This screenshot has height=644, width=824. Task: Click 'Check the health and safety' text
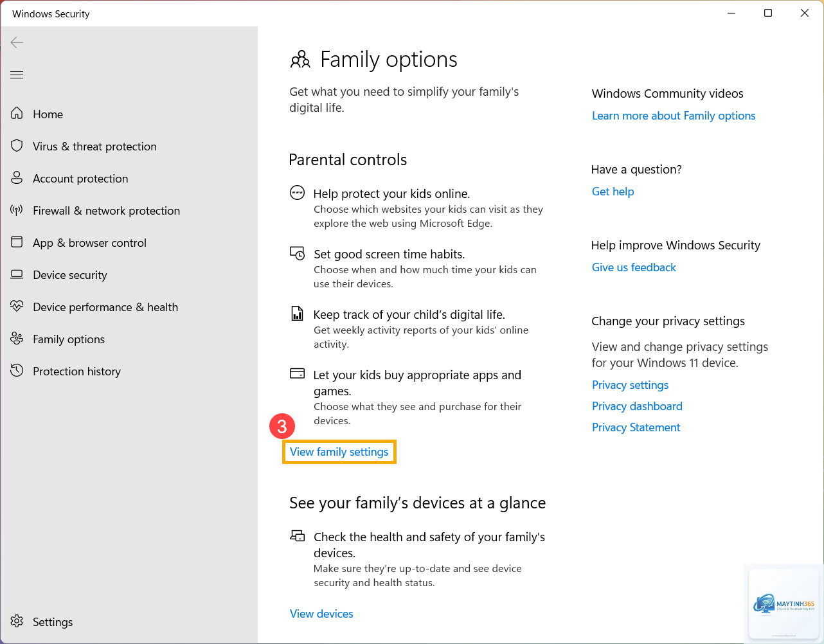pyautogui.click(x=429, y=545)
